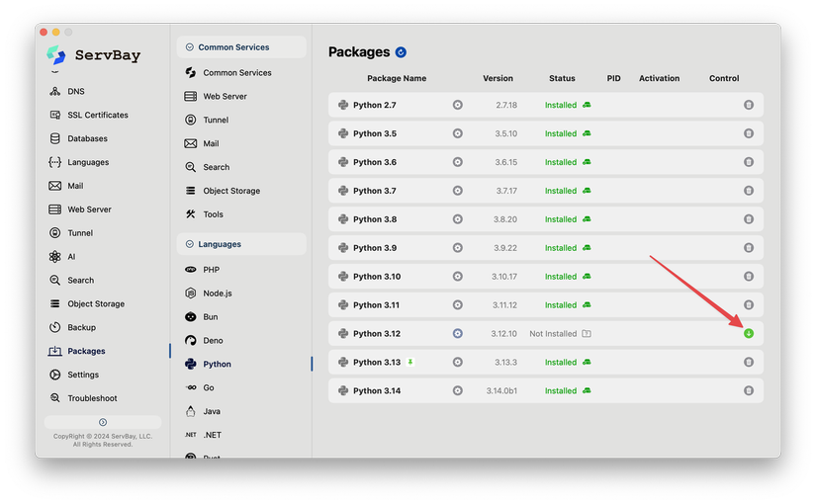Click the gear icon for Python 3.11
The width and height of the screenshot is (816, 504).
tap(457, 304)
